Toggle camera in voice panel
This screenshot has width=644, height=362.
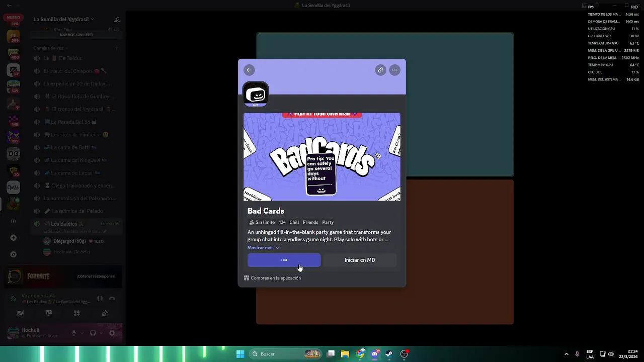pyautogui.click(x=20, y=313)
